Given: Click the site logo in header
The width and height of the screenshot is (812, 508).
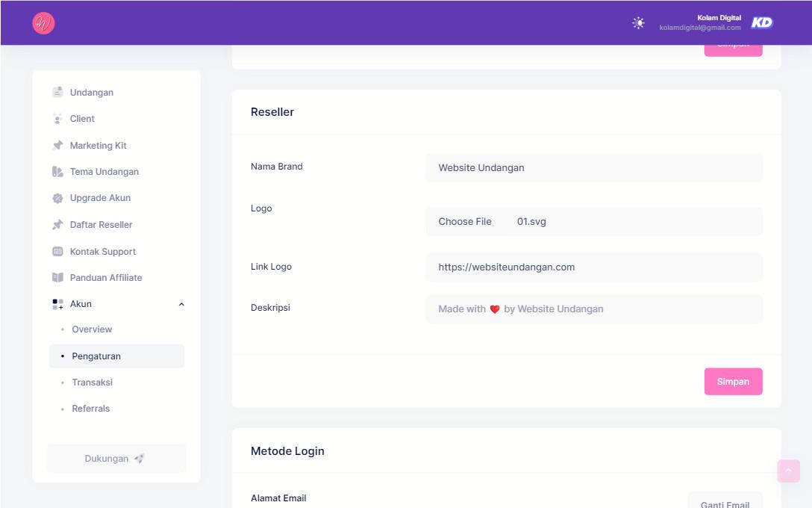Looking at the screenshot, I should pyautogui.click(x=43, y=23).
